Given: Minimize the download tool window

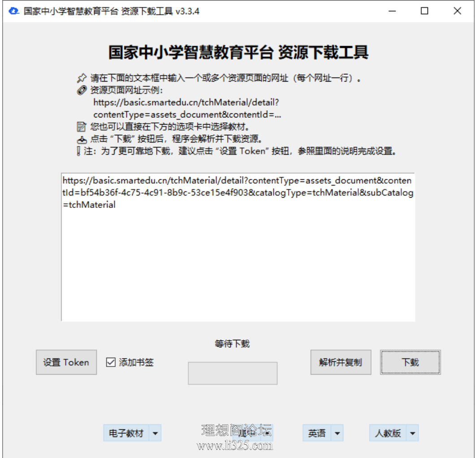Looking at the screenshot, I should pyautogui.click(x=392, y=11).
